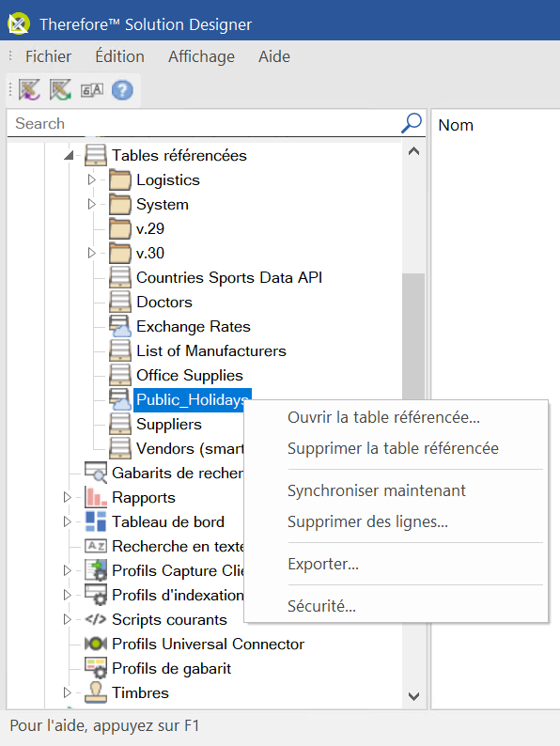Click the Public_Holidays cloud table icon
560x746 pixels.
(120, 399)
